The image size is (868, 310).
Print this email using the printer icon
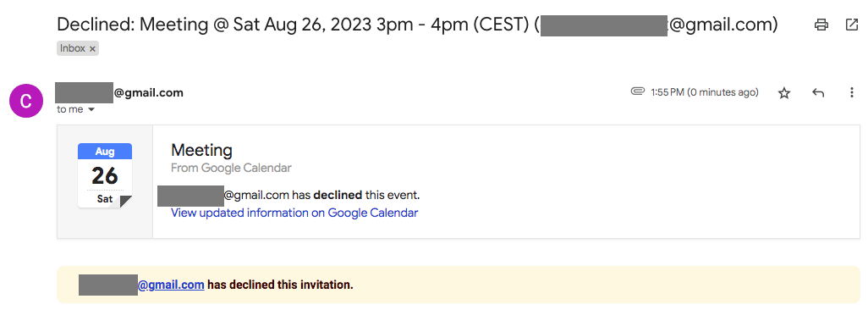821,25
